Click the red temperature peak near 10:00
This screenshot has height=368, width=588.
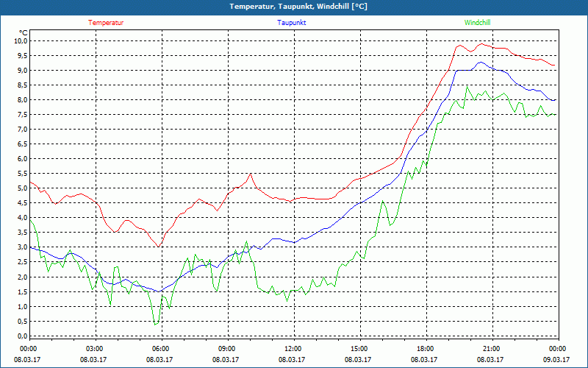(x=251, y=174)
